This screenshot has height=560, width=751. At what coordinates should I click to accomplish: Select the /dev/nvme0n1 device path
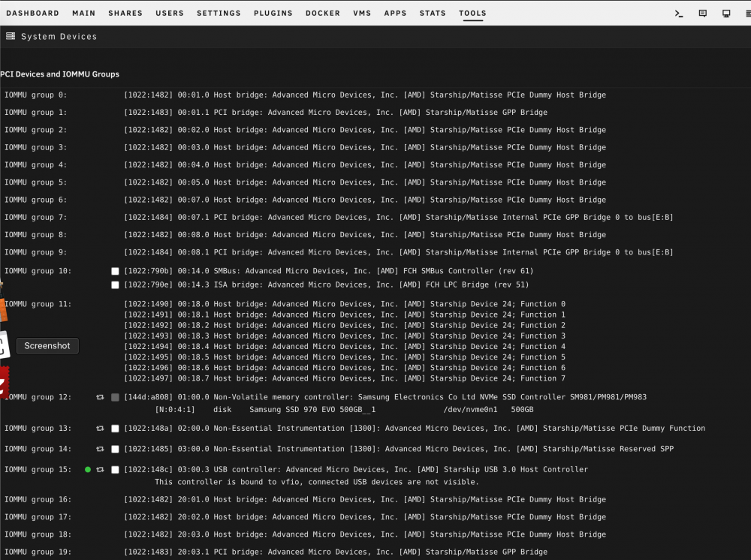470,410
